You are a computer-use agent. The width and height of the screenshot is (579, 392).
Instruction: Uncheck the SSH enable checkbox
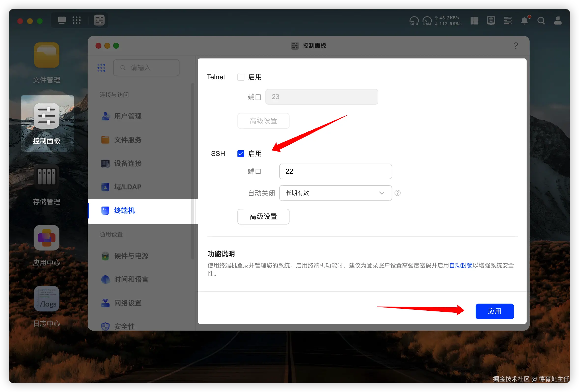pos(241,154)
